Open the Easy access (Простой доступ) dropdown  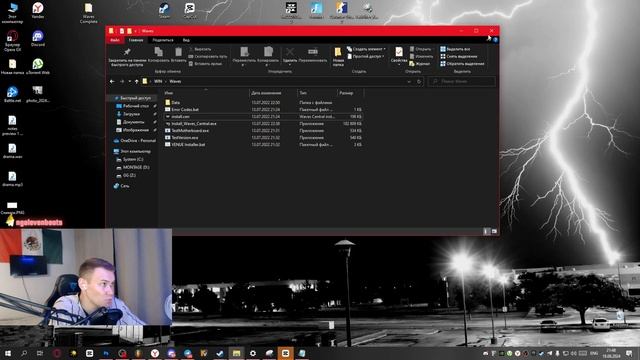click(x=366, y=56)
